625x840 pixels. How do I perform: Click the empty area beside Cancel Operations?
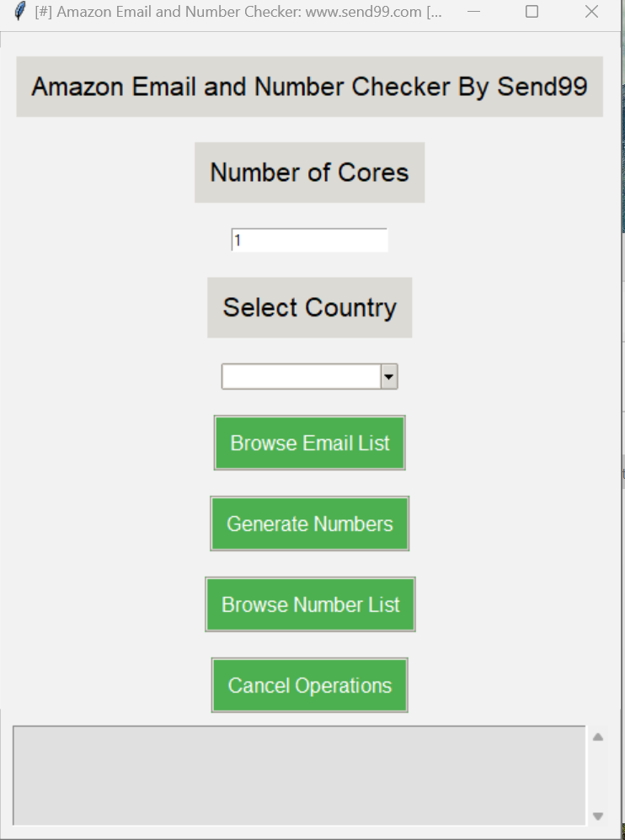coord(505,685)
